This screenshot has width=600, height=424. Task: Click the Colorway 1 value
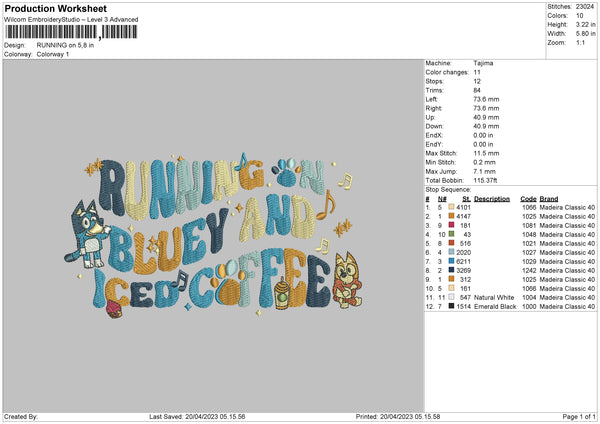coord(53,54)
